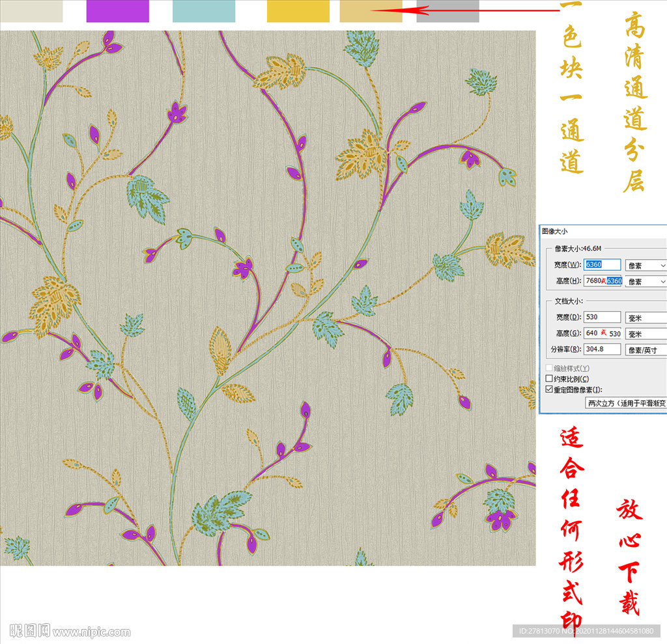Click the pixel height field showing 7680
This screenshot has height=644, width=667.
603,281
